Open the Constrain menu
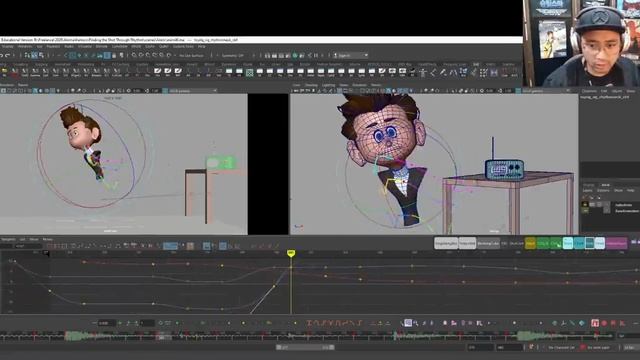 click(120, 47)
